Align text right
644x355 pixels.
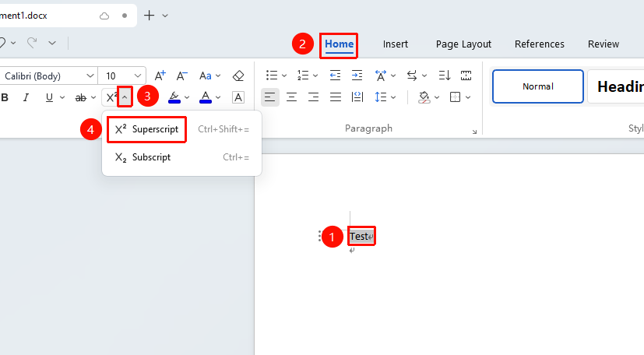point(313,97)
